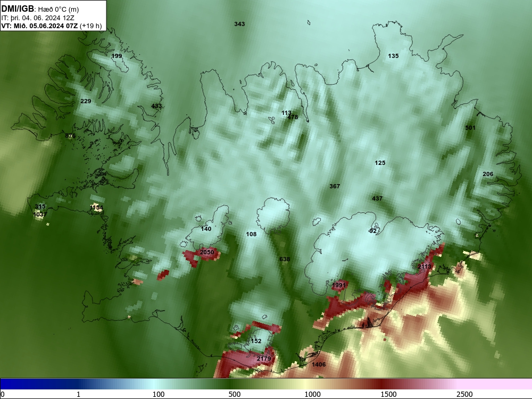Click the 367 value on the map
Image resolution: width=532 pixels, height=399 pixels.
pos(335,186)
